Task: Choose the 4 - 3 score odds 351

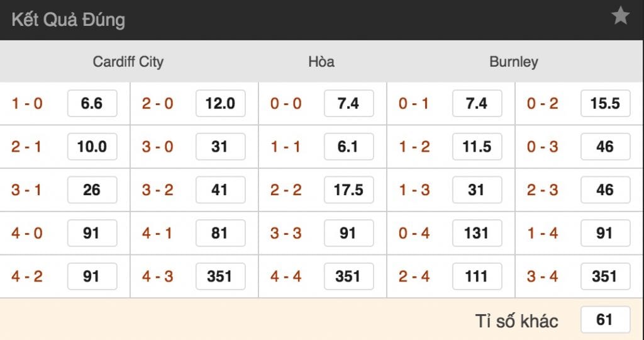Action: pyautogui.click(x=220, y=276)
